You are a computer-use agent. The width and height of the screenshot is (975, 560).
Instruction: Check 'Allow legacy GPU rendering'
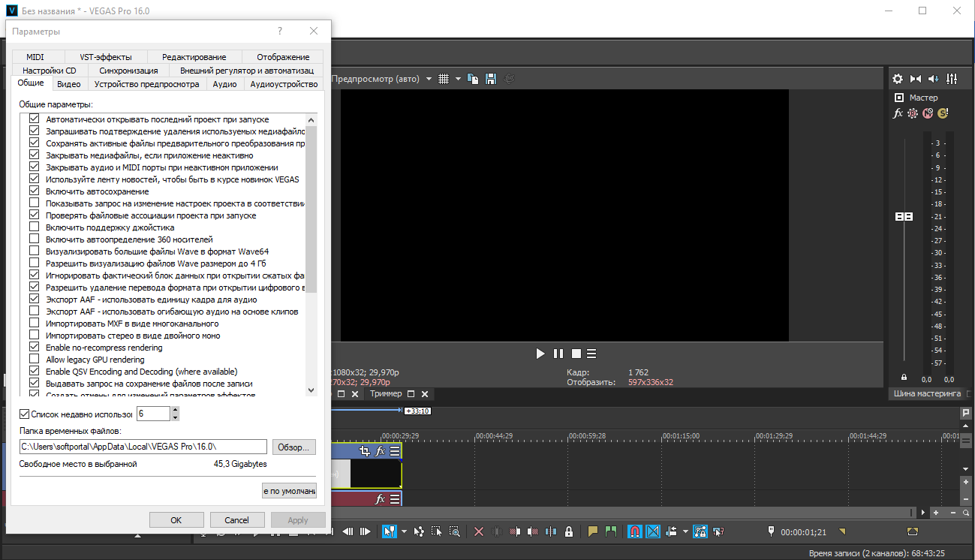pos(34,360)
